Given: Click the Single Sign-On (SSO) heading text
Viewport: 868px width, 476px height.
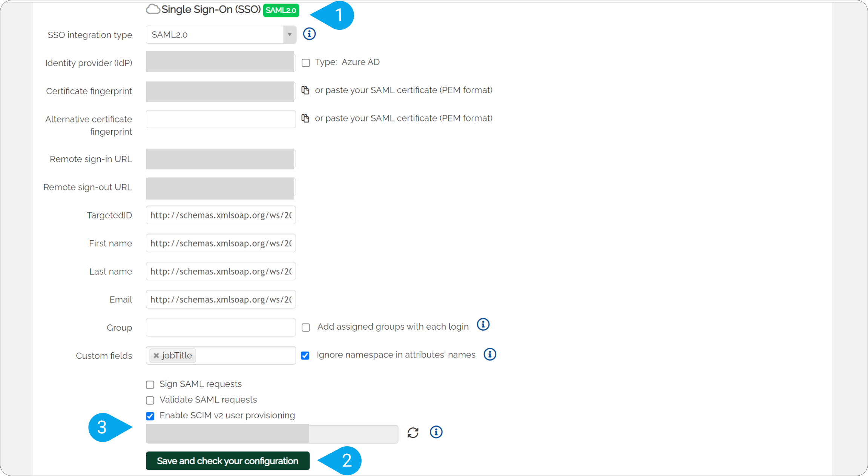Looking at the screenshot, I should tap(211, 9).
